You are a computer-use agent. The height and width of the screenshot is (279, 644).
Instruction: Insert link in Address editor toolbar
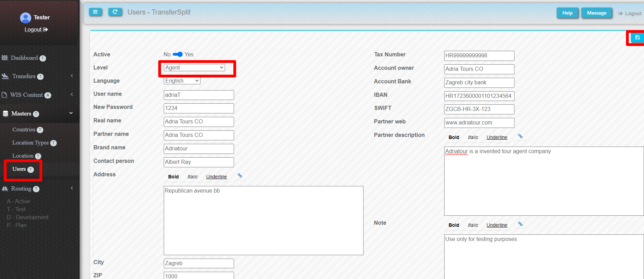click(240, 176)
